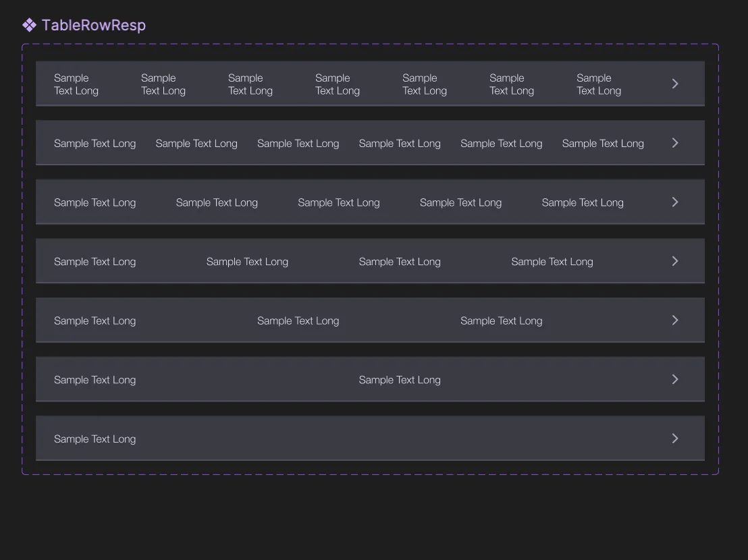Open chevron on the six-column row
The image size is (748, 560).
pyautogui.click(x=675, y=143)
